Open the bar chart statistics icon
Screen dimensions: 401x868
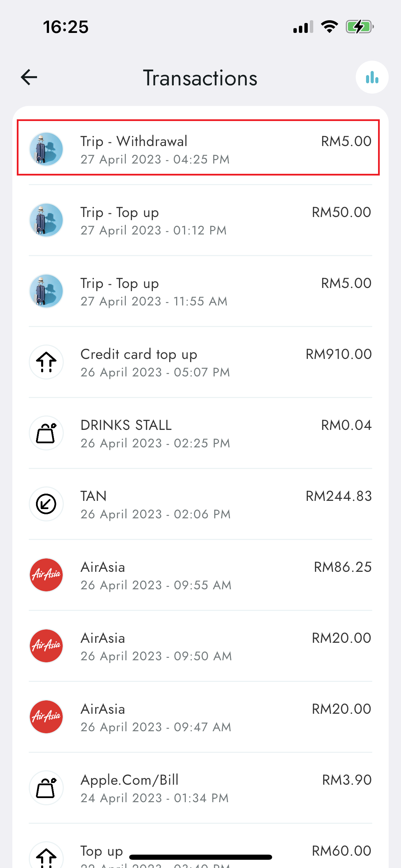372,77
